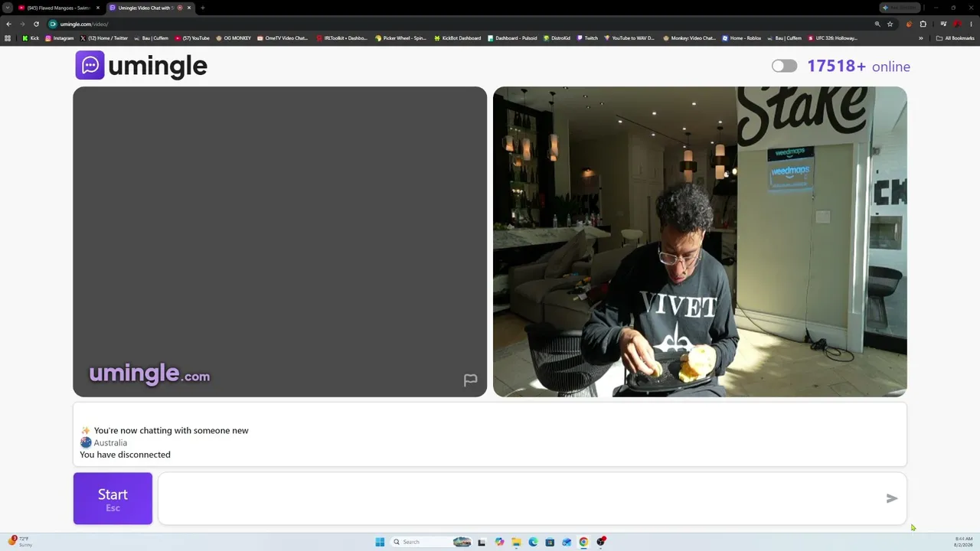980x551 pixels.
Task: Open the All Bookmarks folder
Action: click(955, 38)
